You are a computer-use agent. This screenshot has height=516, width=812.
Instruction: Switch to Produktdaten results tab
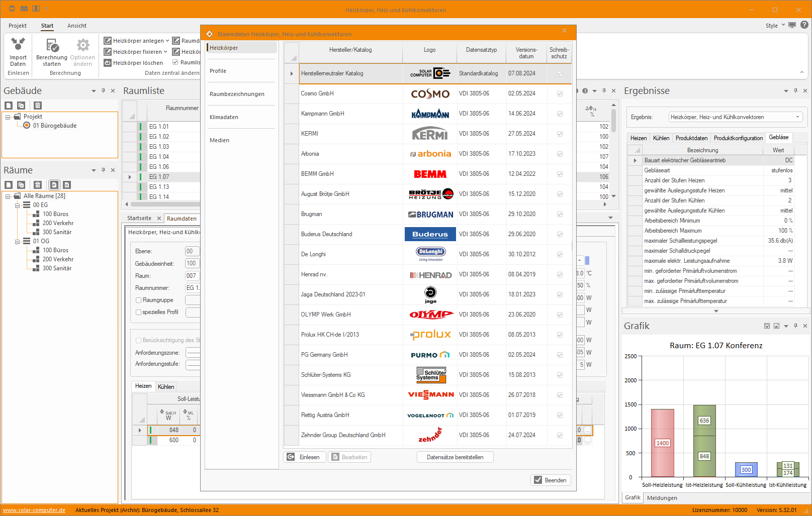point(691,138)
